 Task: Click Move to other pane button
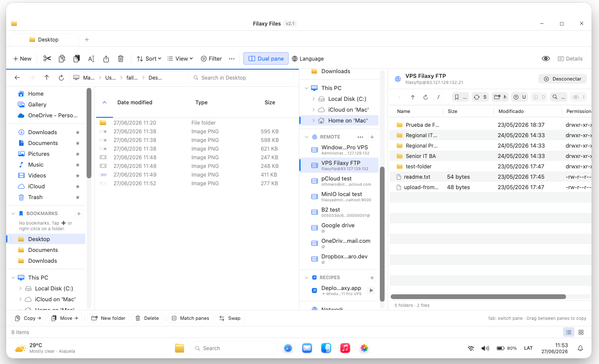point(65,318)
